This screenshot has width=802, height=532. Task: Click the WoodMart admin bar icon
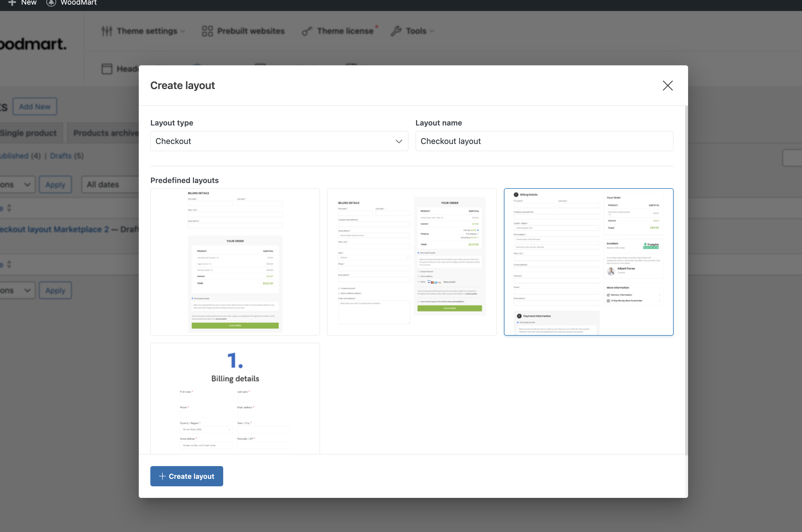pos(51,3)
